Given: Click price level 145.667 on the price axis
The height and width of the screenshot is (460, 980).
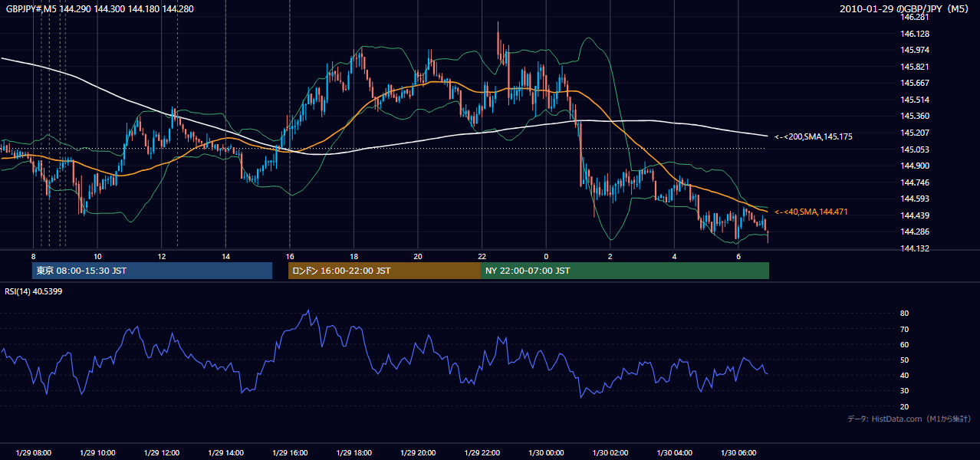Looking at the screenshot, I should (x=915, y=83).
